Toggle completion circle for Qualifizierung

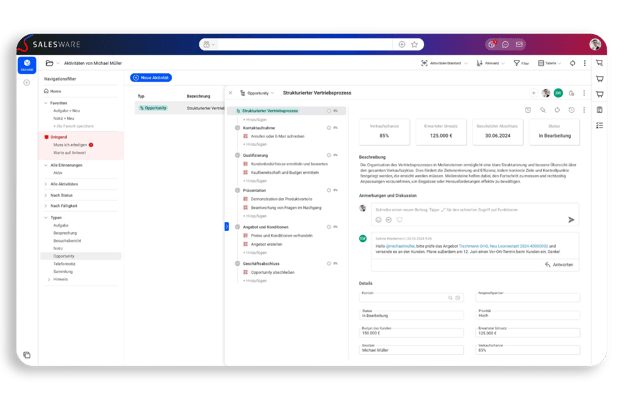pos(329,155)
